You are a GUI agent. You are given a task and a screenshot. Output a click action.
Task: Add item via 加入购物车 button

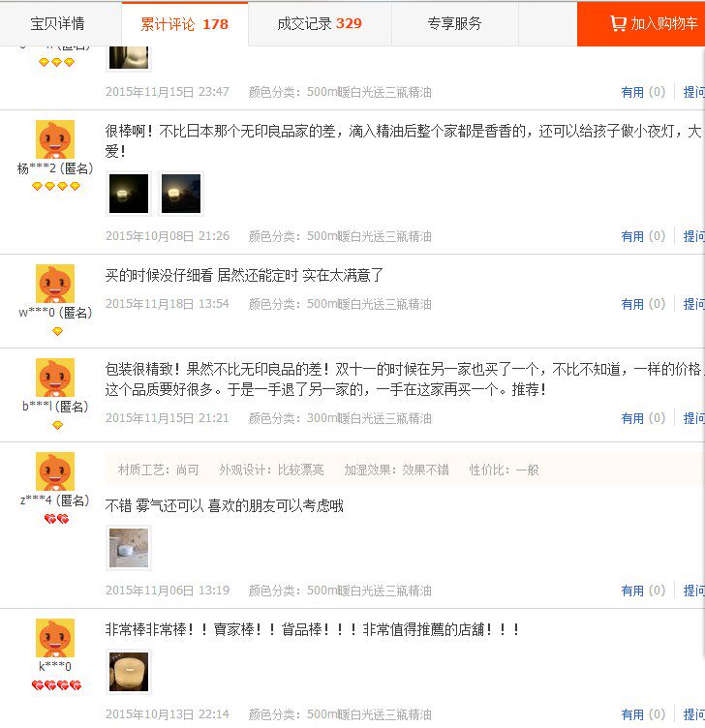coord(641,23)
